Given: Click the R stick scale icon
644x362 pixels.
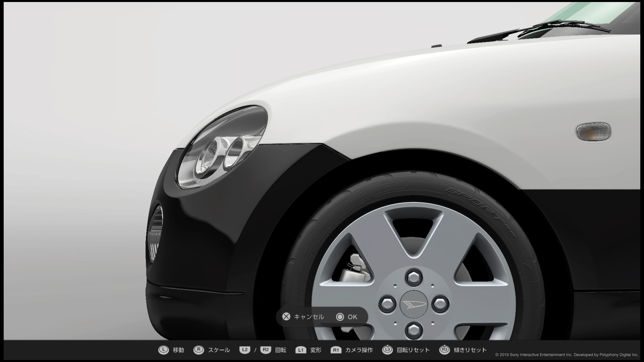Looking at the screenshot, I should 199,350.
